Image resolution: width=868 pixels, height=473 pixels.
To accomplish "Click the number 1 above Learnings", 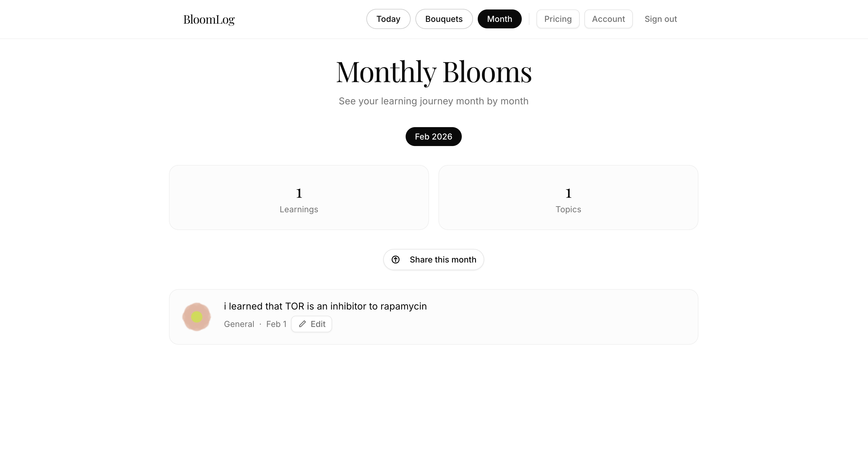I will pyautogui.click(x=299, y=193).
